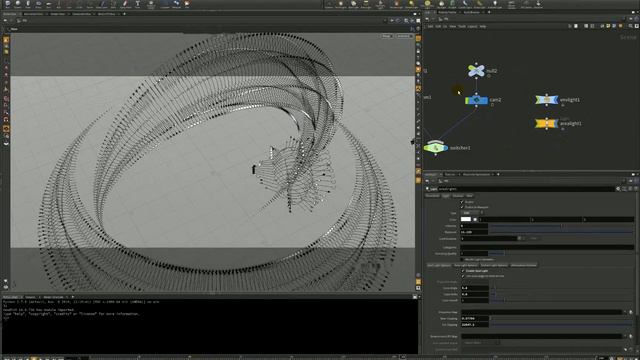Select the Torus shelf tool
This screenshot has height=360, width=640.
point(38,4)
